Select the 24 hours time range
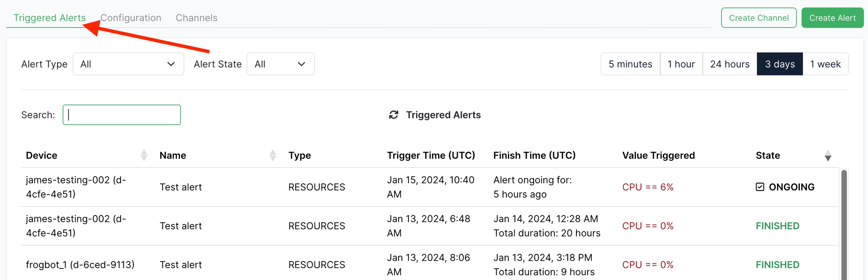The height and width of the screenshot is (280, 868). point(730,64)
